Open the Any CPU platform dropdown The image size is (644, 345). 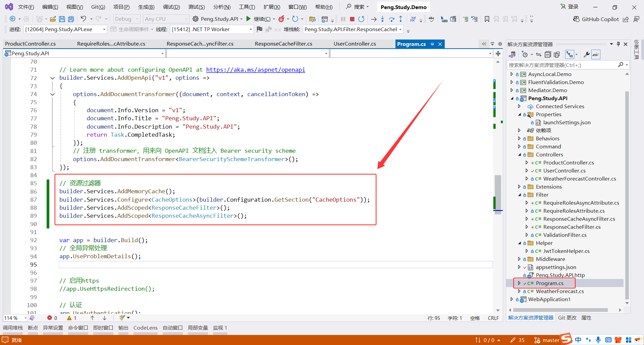click(166, 19)
